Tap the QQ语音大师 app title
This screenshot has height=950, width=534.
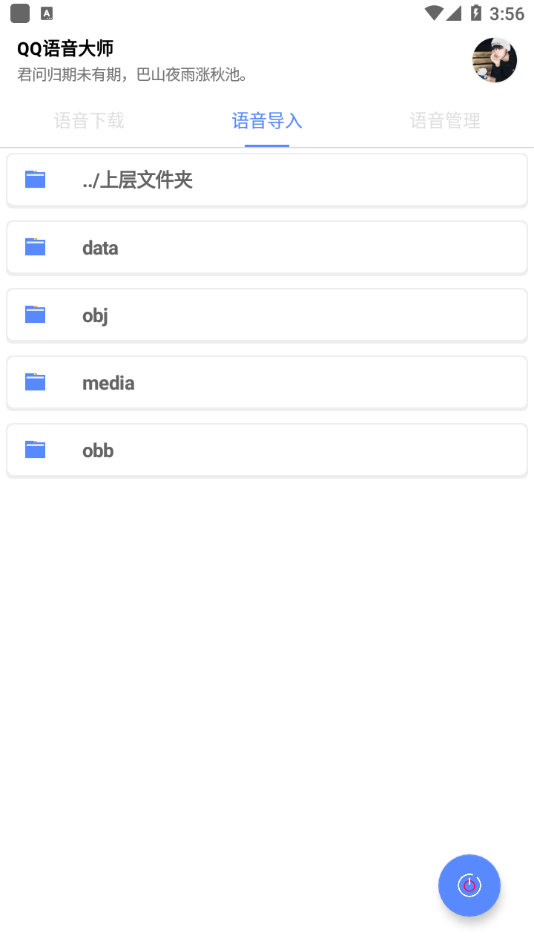click(x=65, y=48)
